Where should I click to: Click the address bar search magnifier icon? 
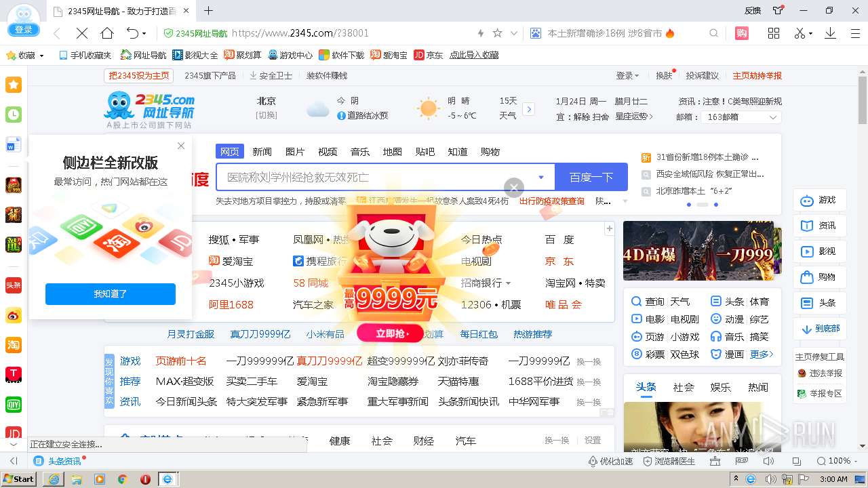pos(714,33)
